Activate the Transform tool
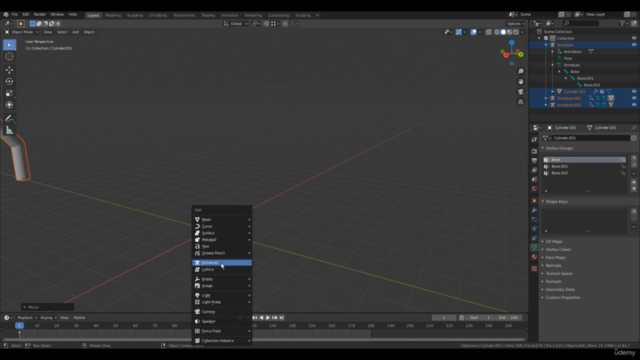This screenshot has height=360, width=640. click(x=9, y=105)
